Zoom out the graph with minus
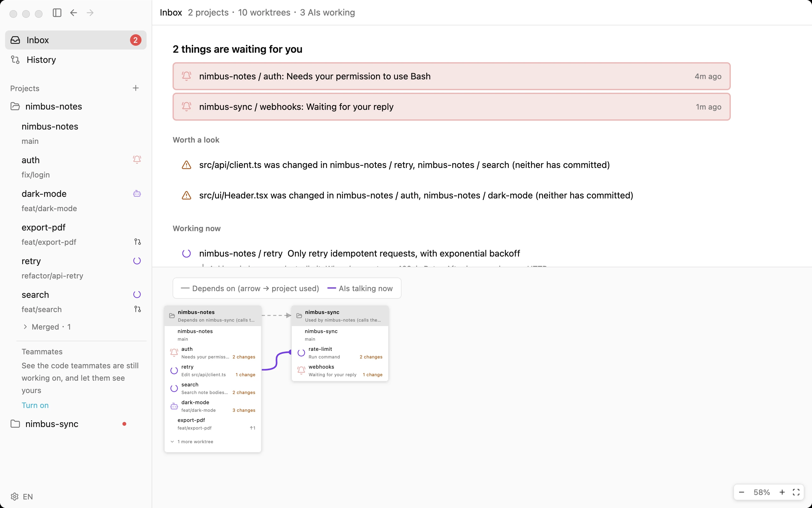 tap(742, 492)
